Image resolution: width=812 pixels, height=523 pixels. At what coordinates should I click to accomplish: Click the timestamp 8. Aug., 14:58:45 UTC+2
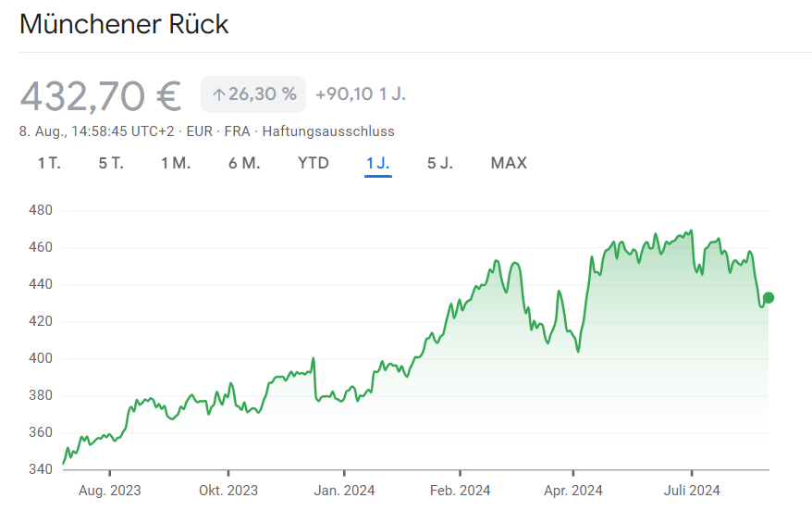[97, 131]
